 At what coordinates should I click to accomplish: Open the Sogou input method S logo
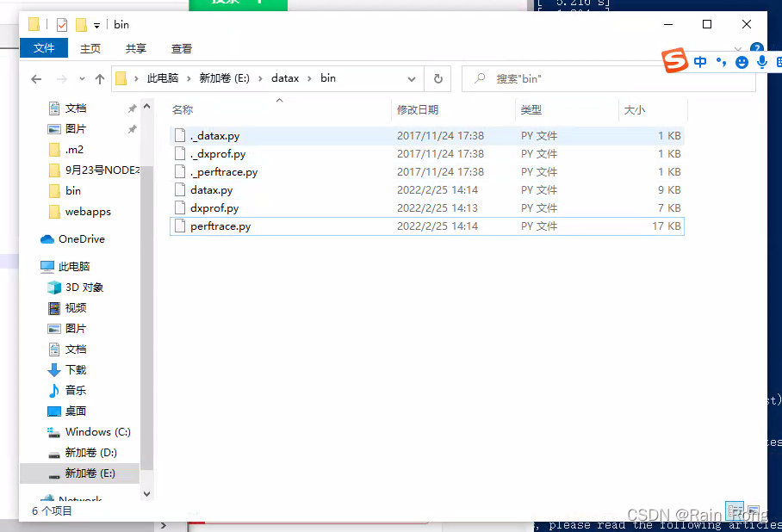pyautogui.click(x=674, y=62)
